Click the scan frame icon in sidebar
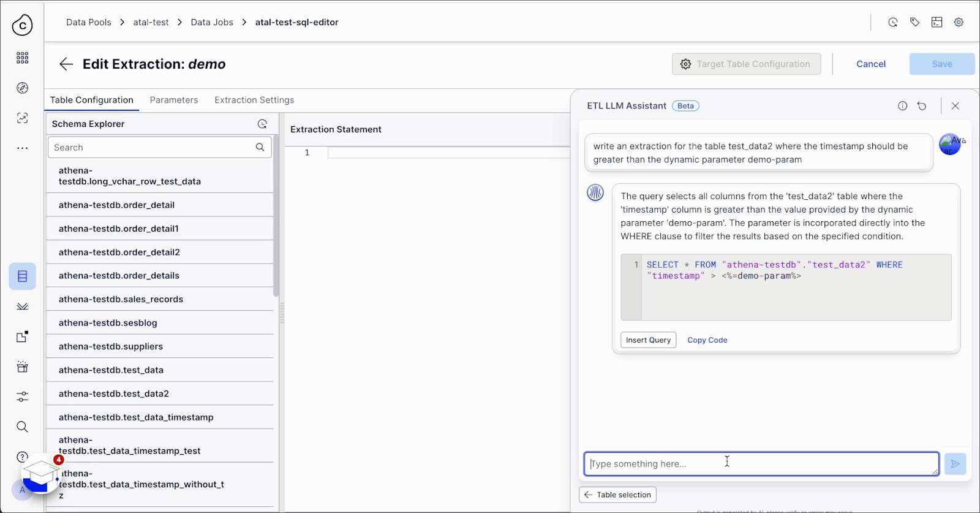The image size is (980, 513). pyautogui.click(x=22, y=118)
